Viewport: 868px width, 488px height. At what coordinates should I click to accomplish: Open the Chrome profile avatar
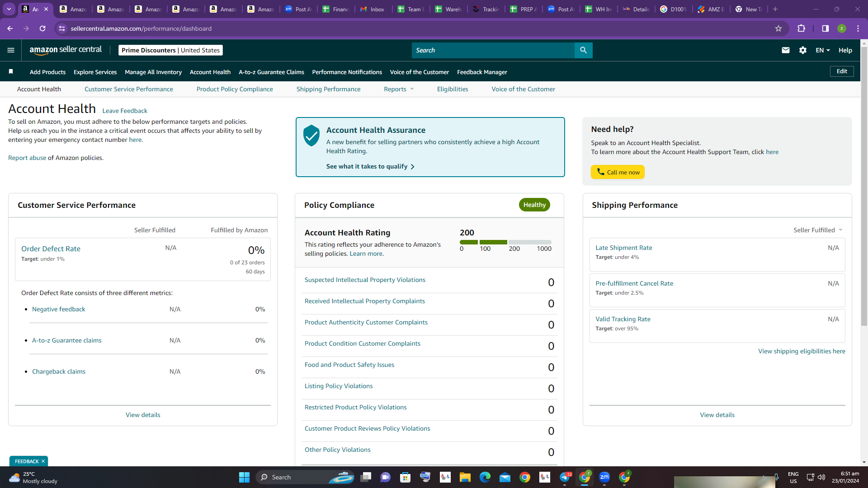[x=842, y=28]
